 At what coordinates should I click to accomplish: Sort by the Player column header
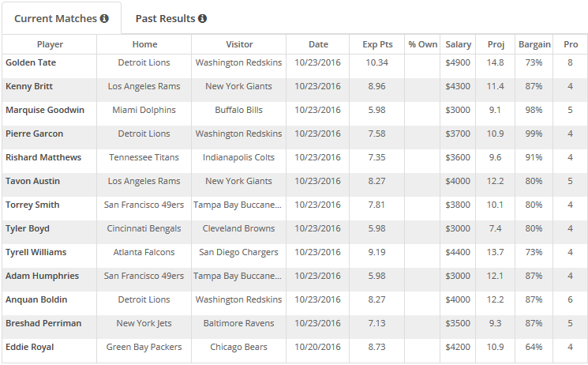pos(50,44)
